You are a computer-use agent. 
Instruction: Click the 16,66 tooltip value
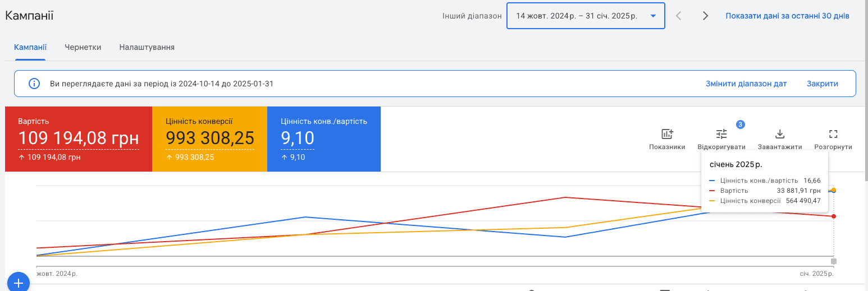tap(812, 181)
